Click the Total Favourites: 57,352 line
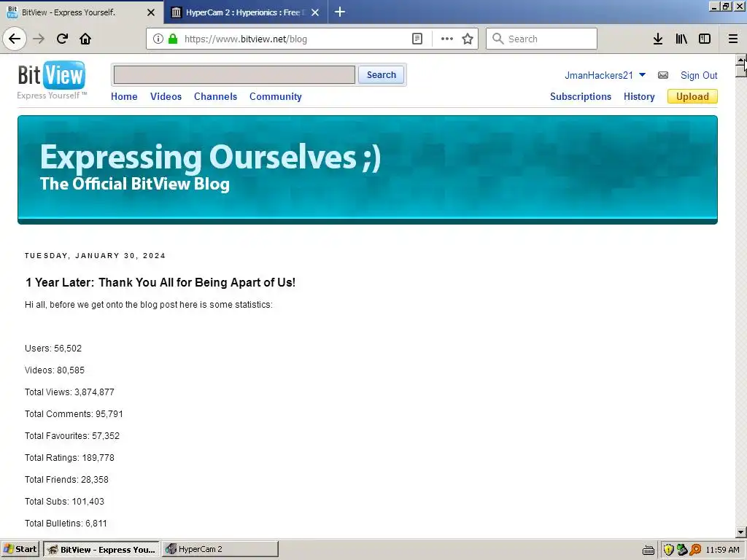 (x=72, y=436)
